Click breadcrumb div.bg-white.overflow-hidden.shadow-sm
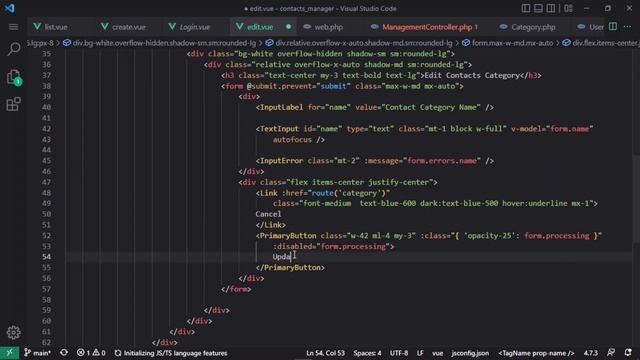Image resolution: width=640 pixels, height=360 pixels. [160, 43]
